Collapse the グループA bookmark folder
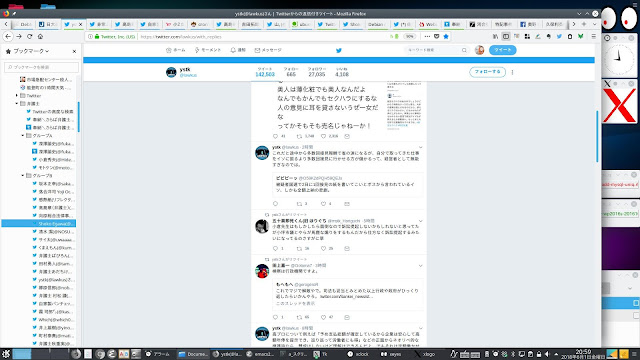 (x=22, y=136)
